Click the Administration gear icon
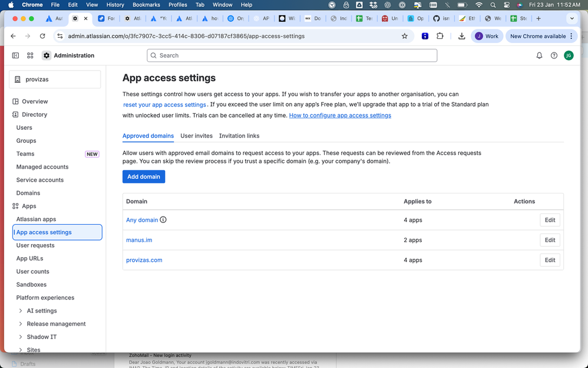 click(x=46, y=55)
